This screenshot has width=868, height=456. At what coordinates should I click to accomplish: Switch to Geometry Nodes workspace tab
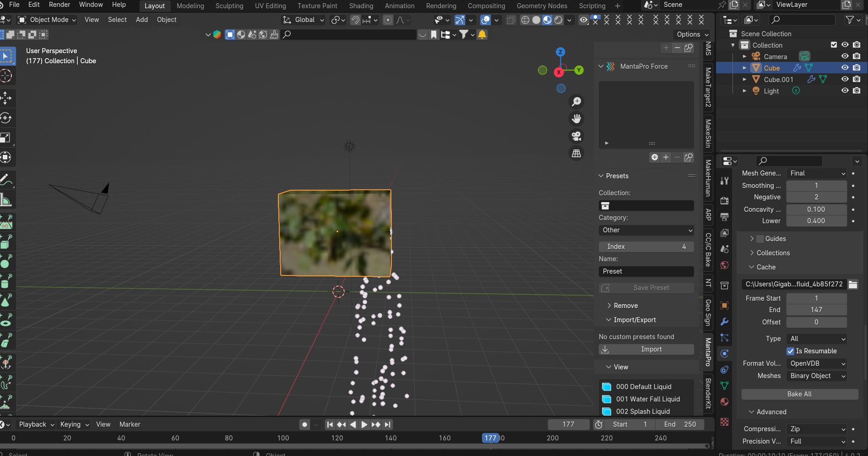point(542,6)
